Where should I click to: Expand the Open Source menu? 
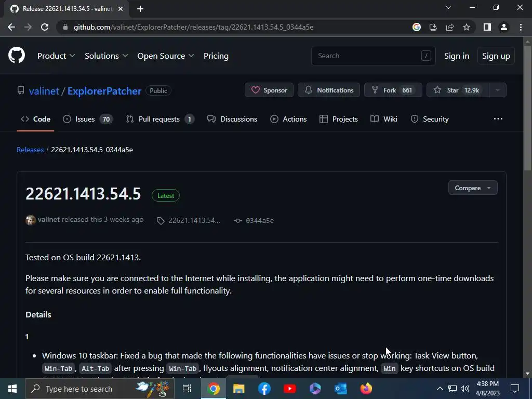pyautogui.click(x=166, y=56)
